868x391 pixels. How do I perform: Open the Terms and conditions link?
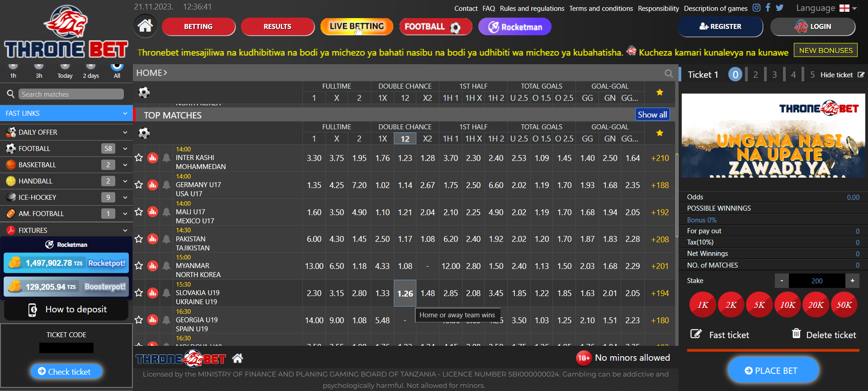tap(601, 9)
